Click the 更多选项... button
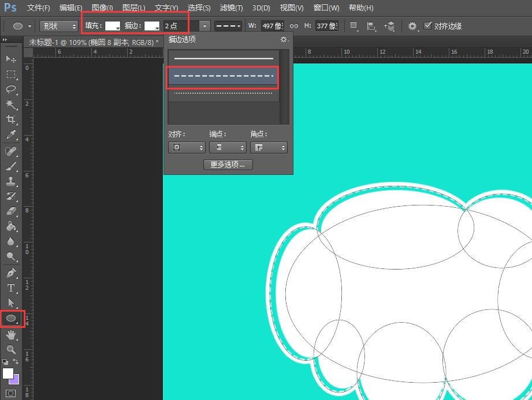The width and height of the screenshot is (532, 400). tap(228, 165)
